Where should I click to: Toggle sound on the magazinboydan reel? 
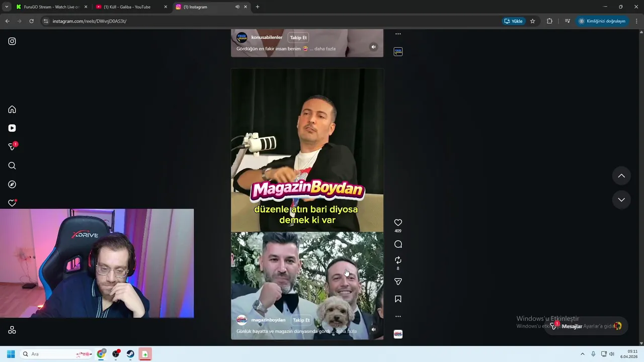pyautogui.click(x=373, y=329)
